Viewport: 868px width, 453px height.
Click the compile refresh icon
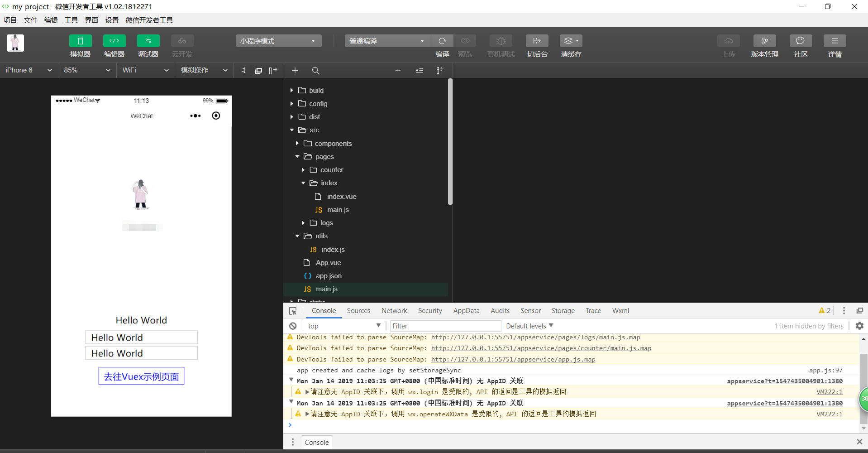click(x=442, y=41)
